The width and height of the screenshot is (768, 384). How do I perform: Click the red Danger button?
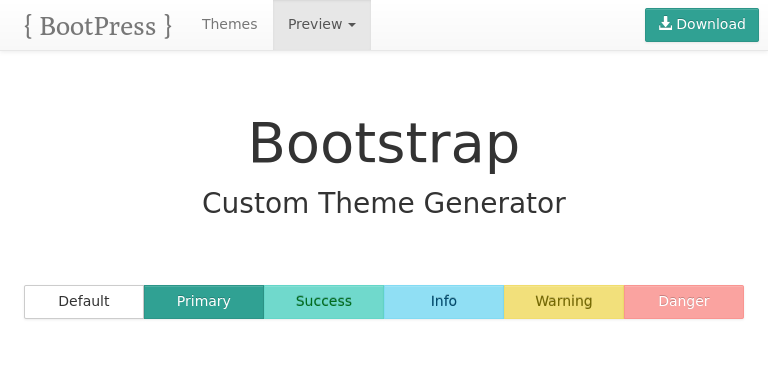coord(684,302)
